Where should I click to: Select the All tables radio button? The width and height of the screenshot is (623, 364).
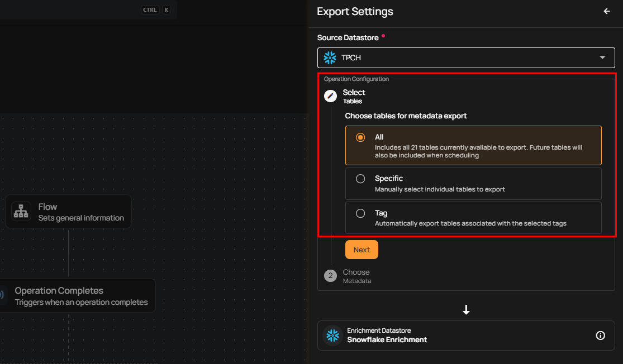(360, 137)
